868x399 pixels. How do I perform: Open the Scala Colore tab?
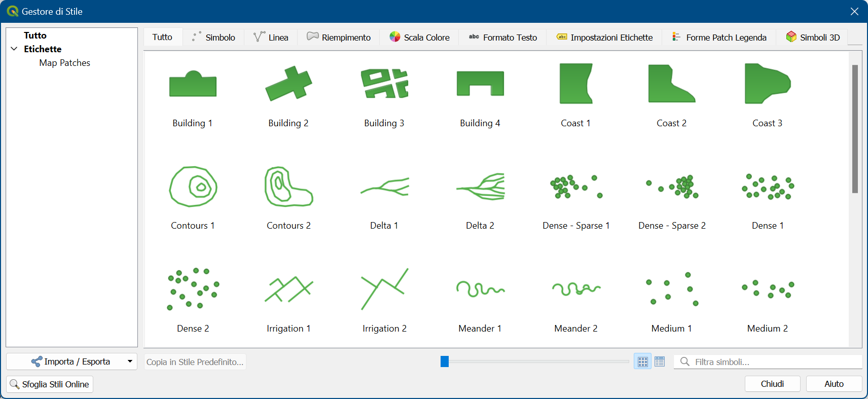tap(419, 37)
